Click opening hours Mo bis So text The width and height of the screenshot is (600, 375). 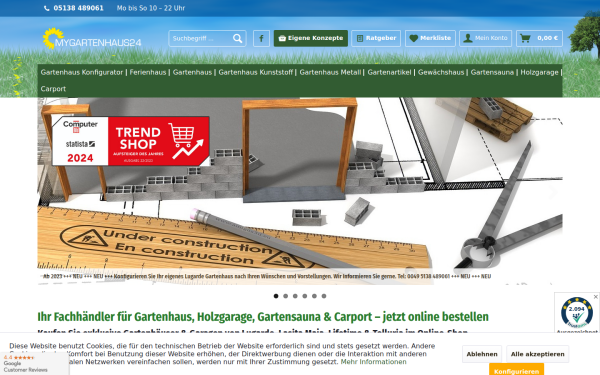pyautogui.click(x=151, y=8)
